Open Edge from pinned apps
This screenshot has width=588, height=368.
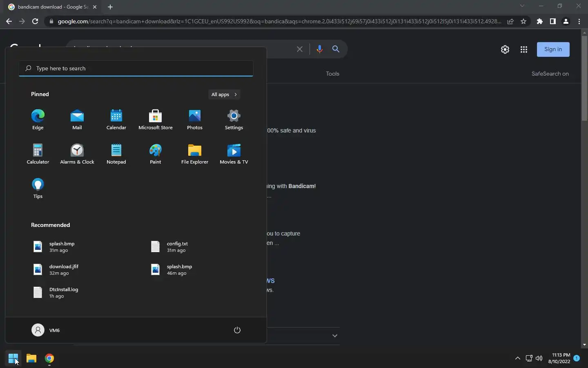[38, 120]
